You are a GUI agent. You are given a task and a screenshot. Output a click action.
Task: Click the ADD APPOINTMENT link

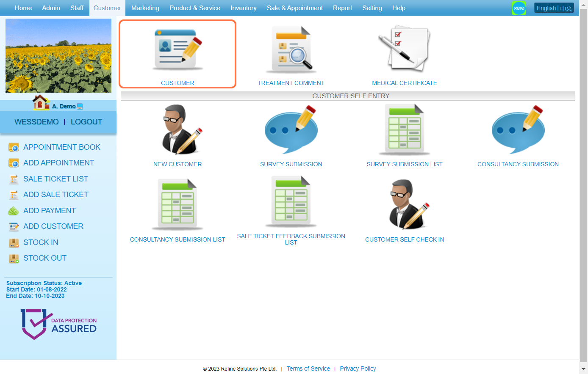(x=58, y=163)
